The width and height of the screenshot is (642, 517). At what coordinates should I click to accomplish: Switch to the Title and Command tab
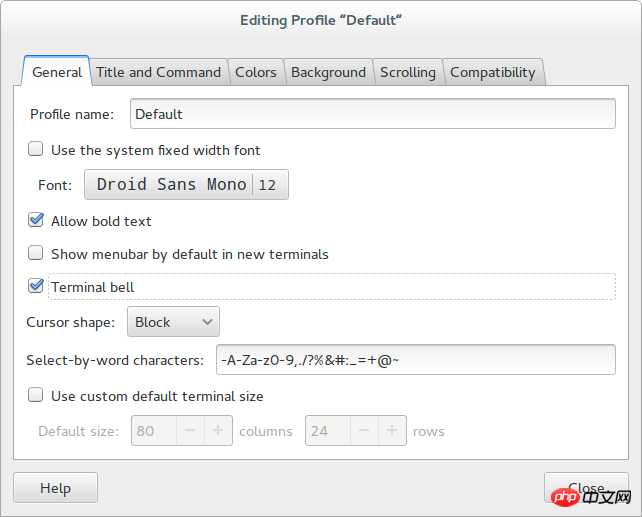pyautogui.click(x=158, y=72)
